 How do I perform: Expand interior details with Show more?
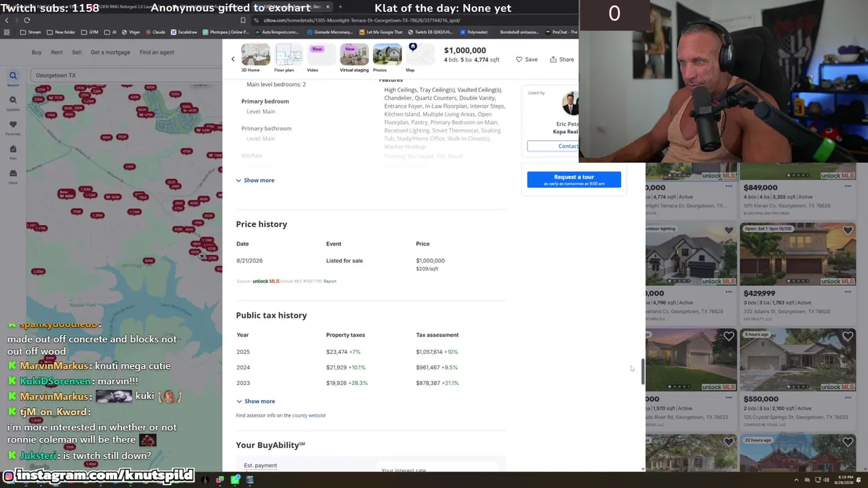[255, 180]
